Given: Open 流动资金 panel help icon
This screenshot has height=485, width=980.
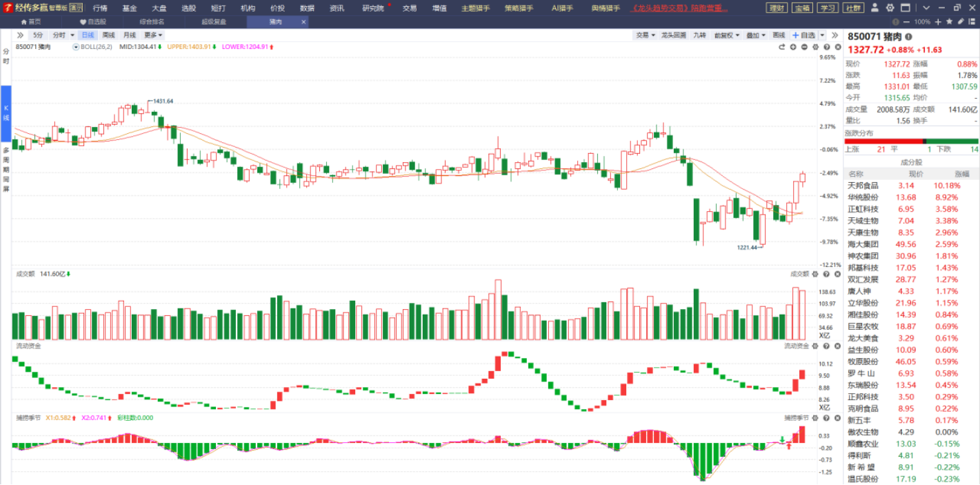Looking at the screenshot, I should pyautogui.click(x=826, y=346).
